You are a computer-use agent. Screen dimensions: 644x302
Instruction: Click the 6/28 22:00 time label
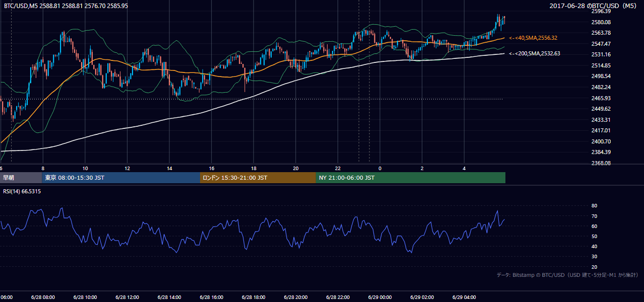point(338,297)
